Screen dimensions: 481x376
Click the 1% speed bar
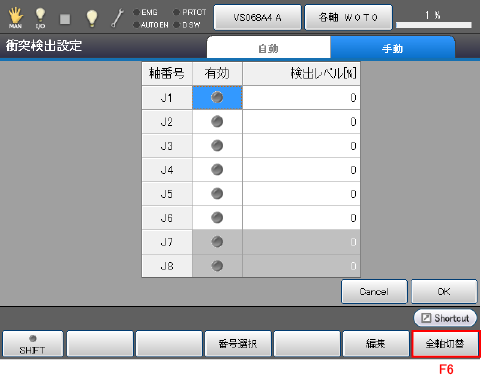(434, 19)
